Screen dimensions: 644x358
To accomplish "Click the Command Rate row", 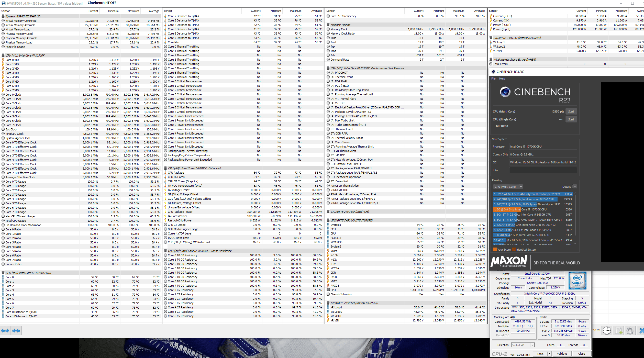I will (406, 60).
